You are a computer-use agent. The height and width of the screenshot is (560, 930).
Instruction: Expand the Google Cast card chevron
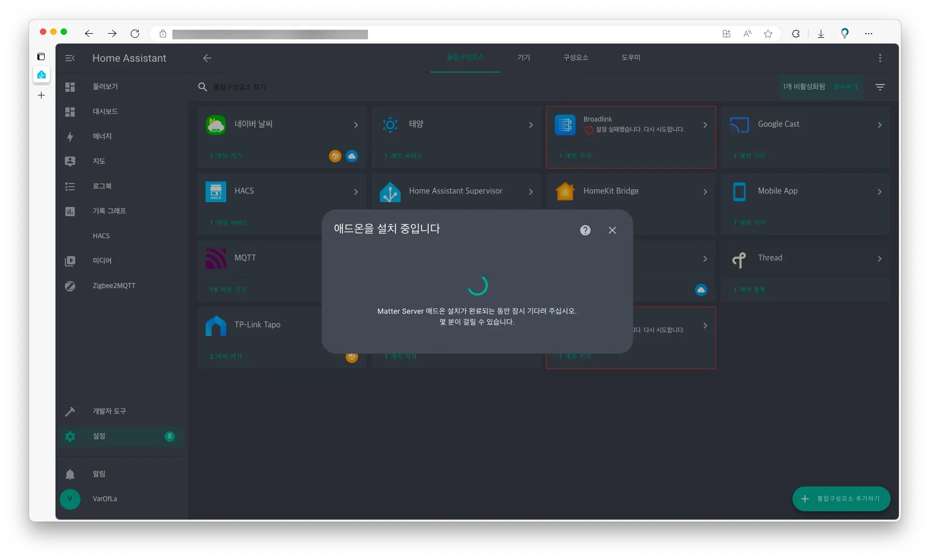880,125
